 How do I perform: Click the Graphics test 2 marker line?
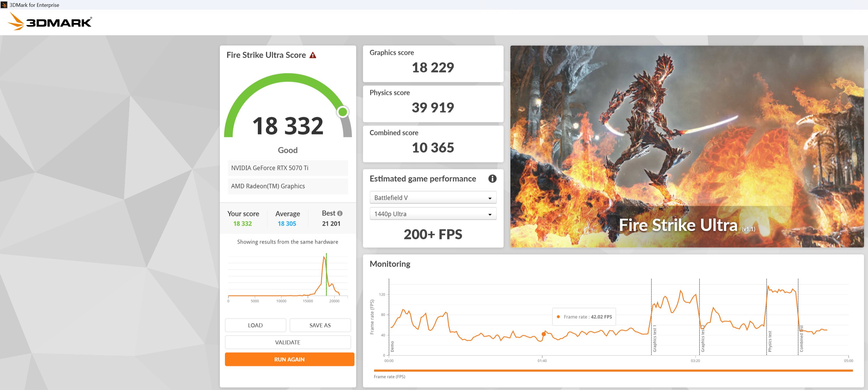[x=700, y=317]
